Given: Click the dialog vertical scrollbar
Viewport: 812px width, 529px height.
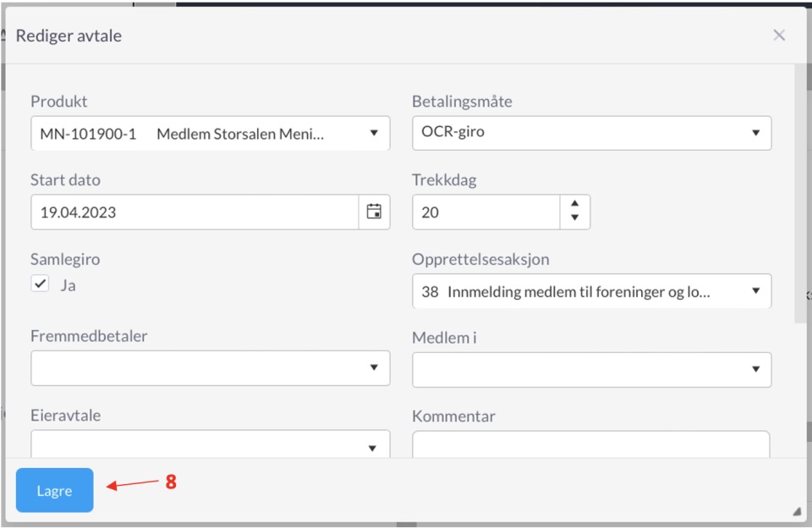Looking at the screenshot, I should [x=799, y=194].
